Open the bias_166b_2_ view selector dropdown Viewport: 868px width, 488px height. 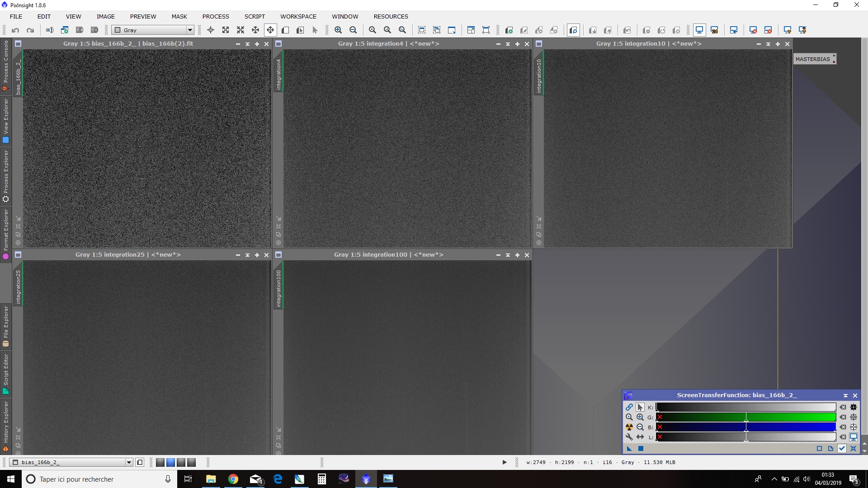click(71, 462)
